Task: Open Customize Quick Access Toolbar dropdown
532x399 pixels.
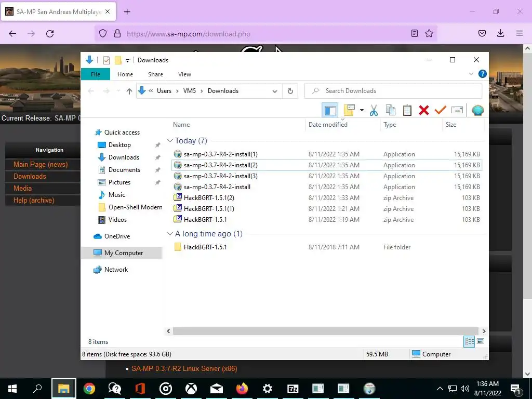Action: tap(128, 61)
